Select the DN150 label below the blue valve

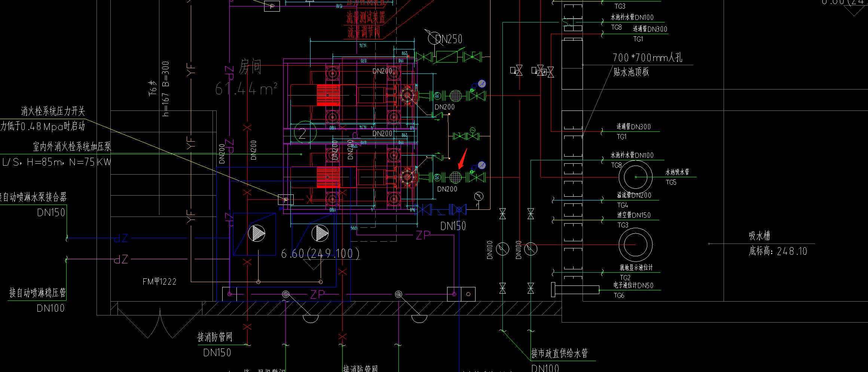point(453,226)
